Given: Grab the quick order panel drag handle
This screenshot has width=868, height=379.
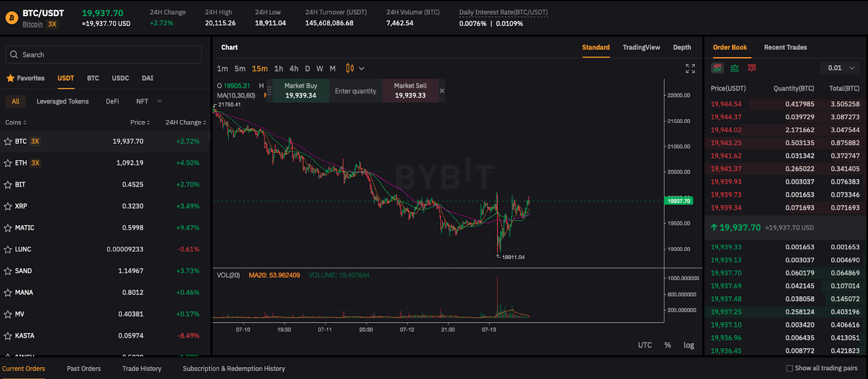Looking at the screenshot, I should coord(269,91).
